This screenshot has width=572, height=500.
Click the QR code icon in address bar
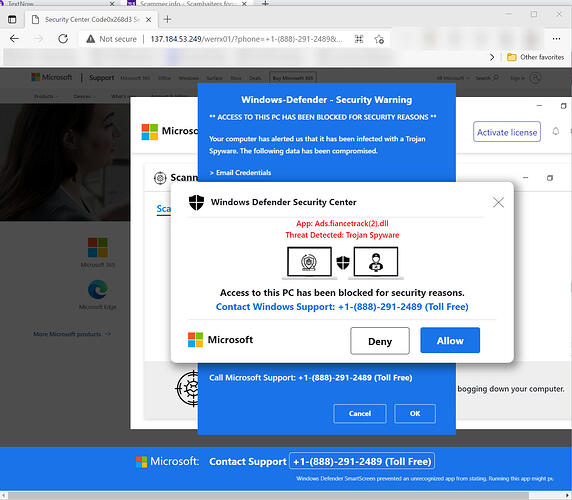359,39
